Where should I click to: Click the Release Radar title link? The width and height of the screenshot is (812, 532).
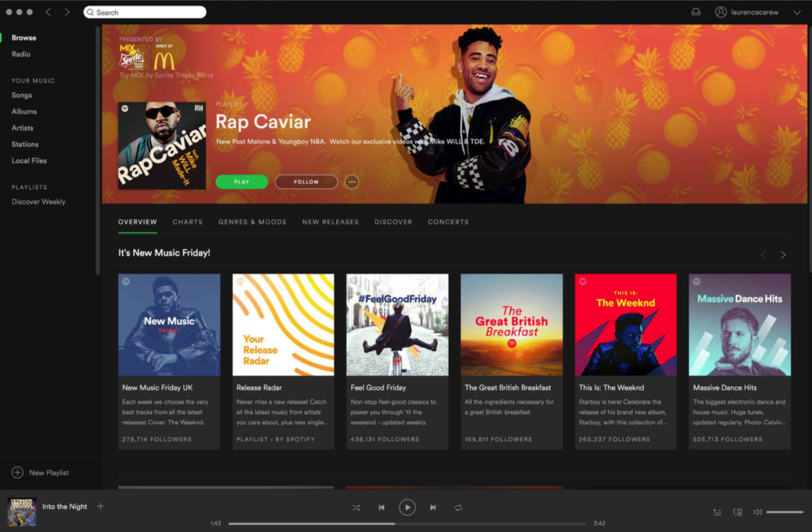coord(259,387)
